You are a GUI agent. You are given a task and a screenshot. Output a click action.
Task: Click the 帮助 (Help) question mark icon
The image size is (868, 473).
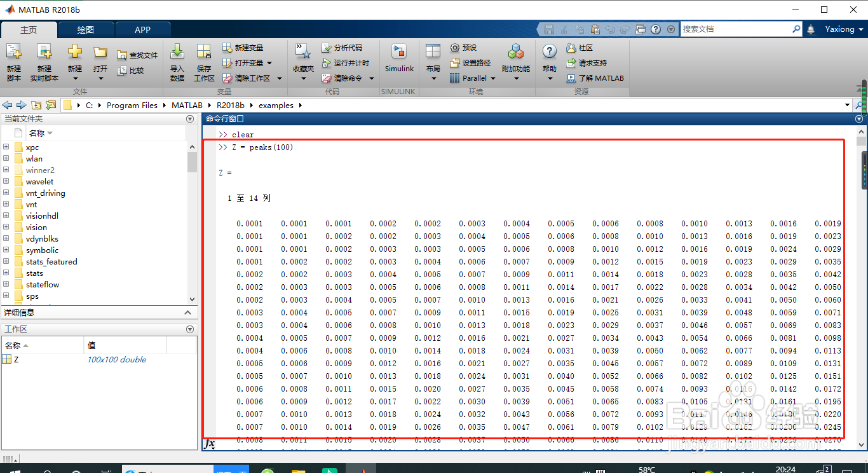[550, 51]
